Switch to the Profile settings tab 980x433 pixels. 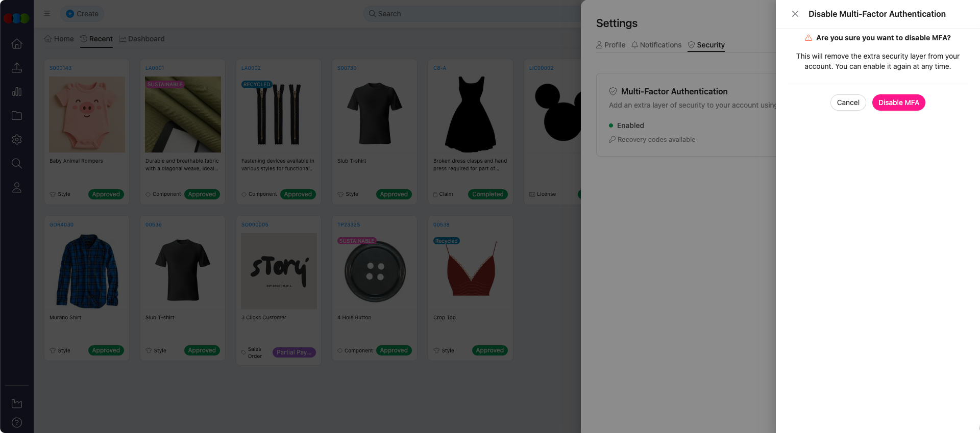(x=610, y=45)
